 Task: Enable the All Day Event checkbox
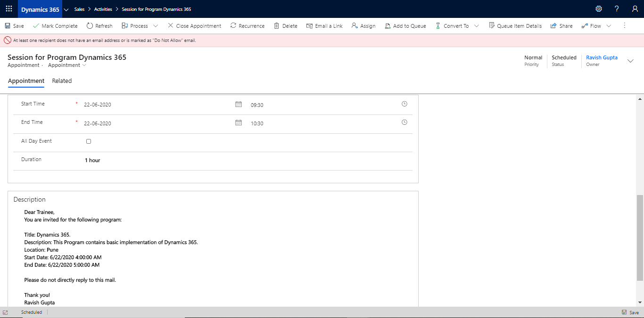89,141
